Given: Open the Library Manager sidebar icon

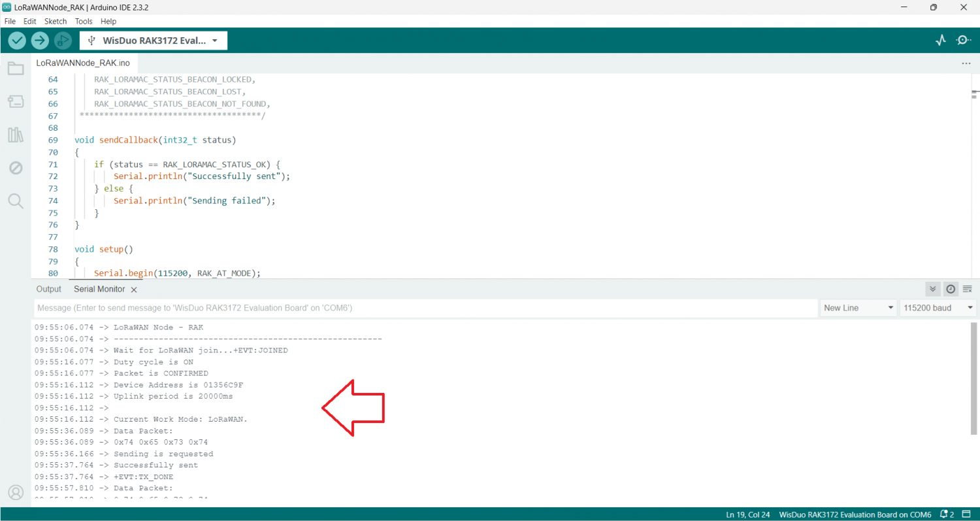Looking at the screenshot, I should 16,135.
